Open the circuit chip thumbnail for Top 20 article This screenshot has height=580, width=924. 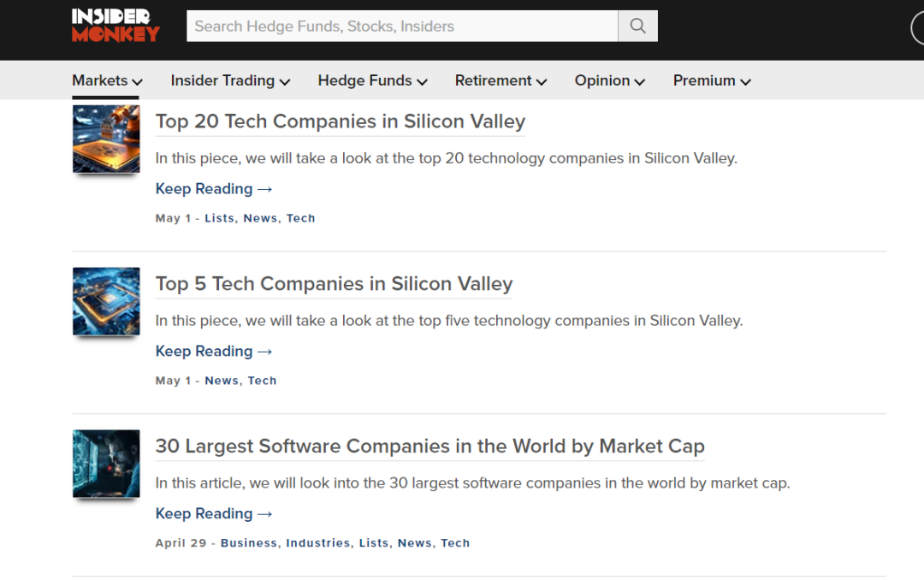pos(106,139)
